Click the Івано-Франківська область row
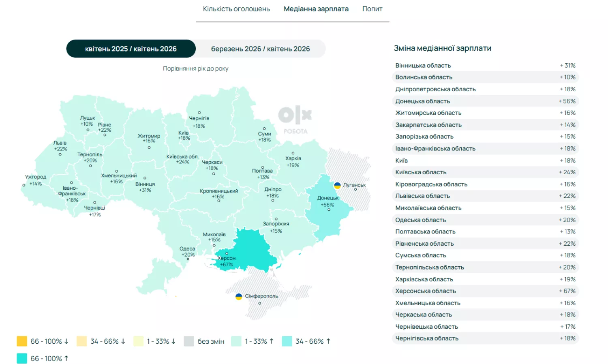The image size is (608, 364). point(485,148)
